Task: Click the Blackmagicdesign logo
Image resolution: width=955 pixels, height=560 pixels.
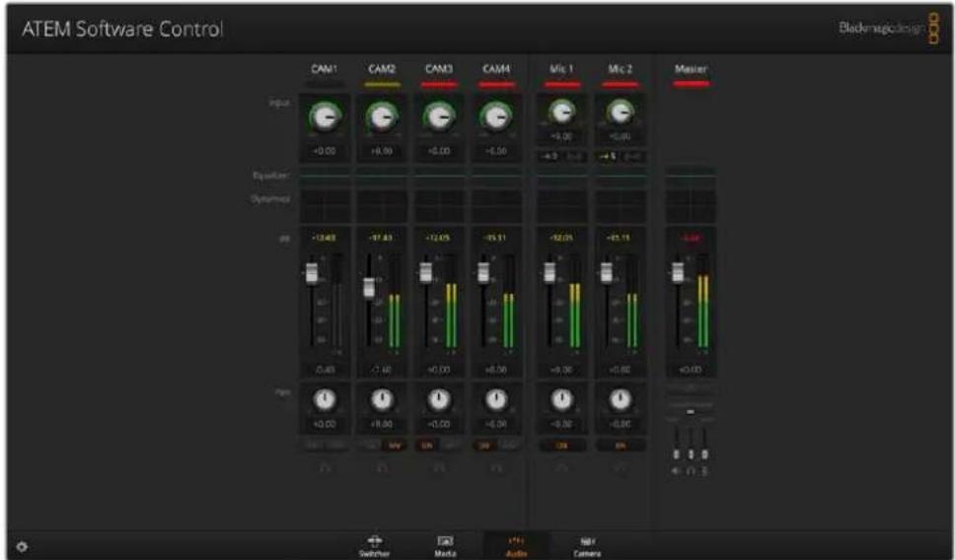Action: [x=889, y=28]
